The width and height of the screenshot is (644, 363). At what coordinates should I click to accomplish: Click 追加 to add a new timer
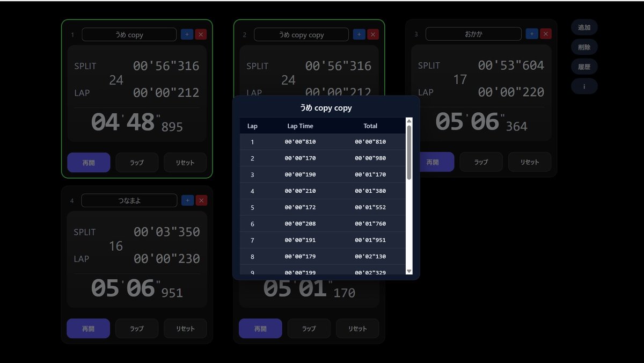584,27
